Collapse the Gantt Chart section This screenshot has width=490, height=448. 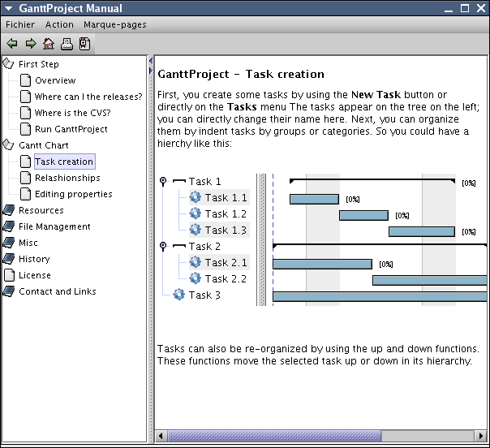coord(9,145)
